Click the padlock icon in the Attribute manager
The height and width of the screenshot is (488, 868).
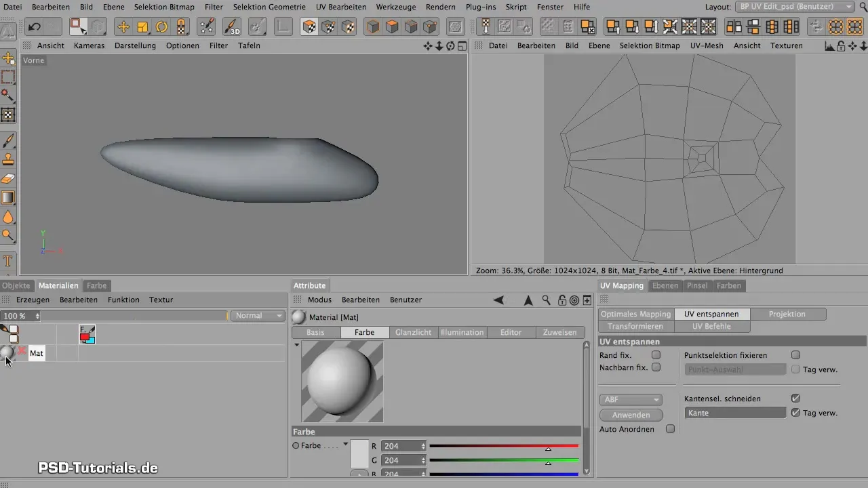(561, 300)
